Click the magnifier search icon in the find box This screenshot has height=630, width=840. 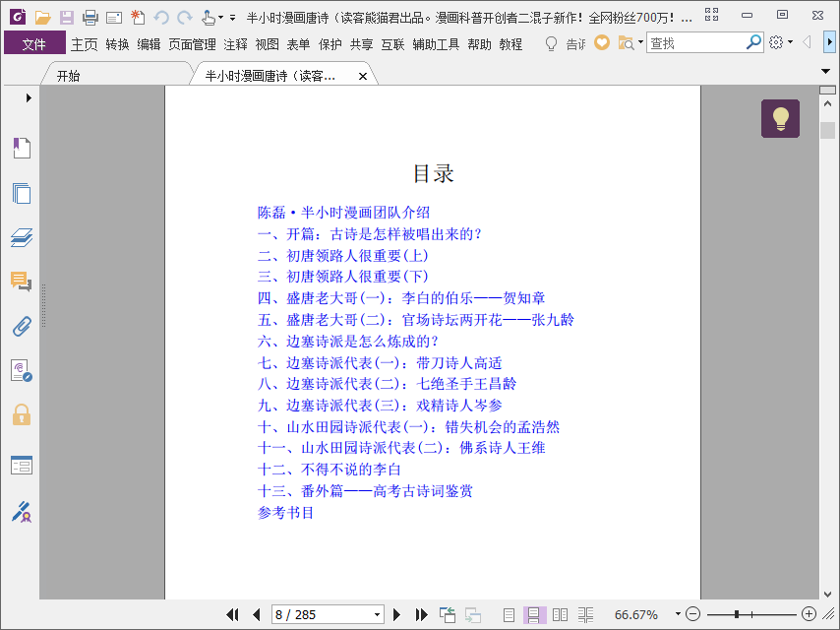click(753, 42)
